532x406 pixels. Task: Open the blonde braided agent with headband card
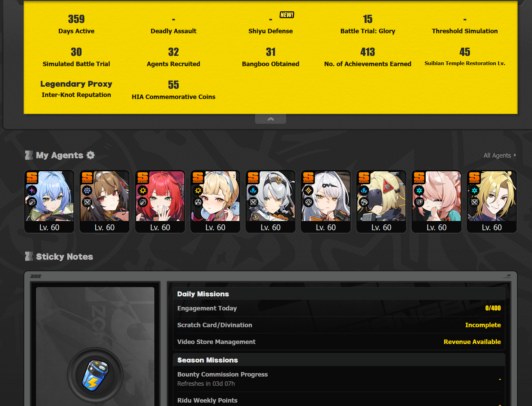point(215,201)
